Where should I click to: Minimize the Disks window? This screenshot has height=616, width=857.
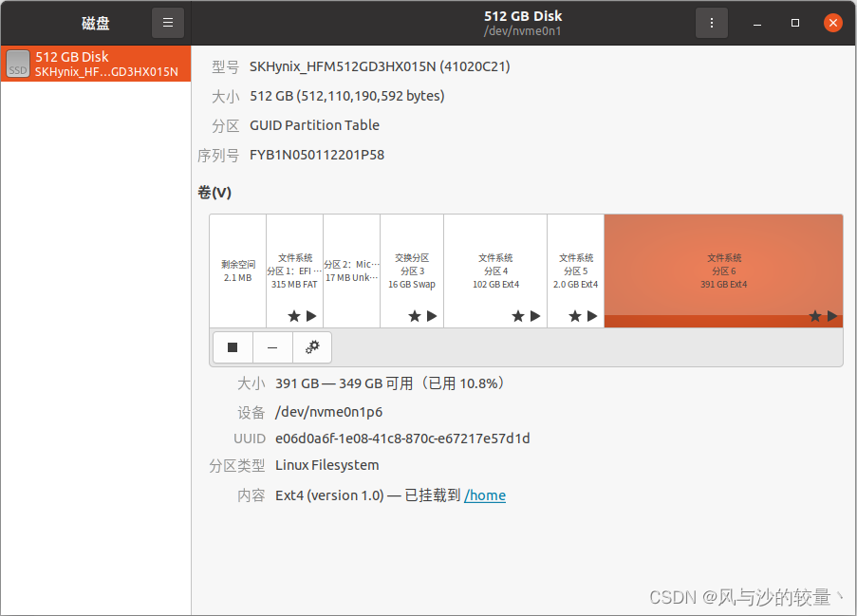click(x=757, y=23)
